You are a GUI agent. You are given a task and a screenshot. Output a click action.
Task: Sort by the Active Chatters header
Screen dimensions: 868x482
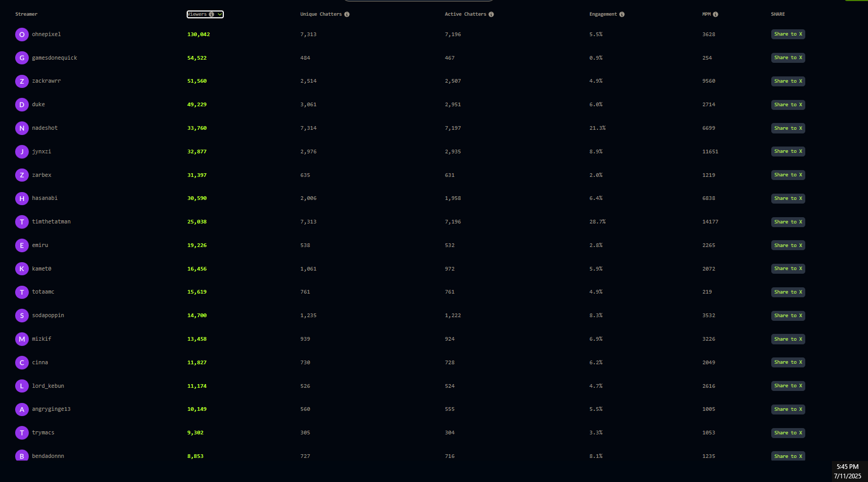[x=465, y=14]
